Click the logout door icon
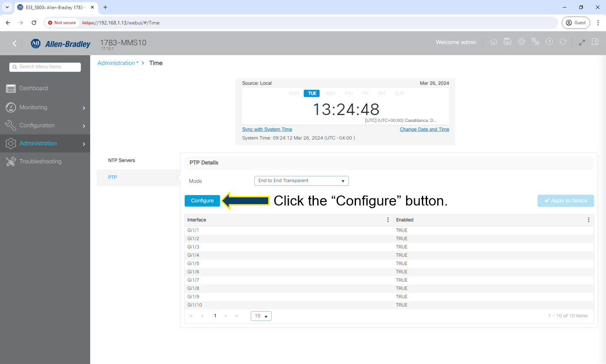Image resolution: width=606 pixels, height=364 pixels. point(595,42)
